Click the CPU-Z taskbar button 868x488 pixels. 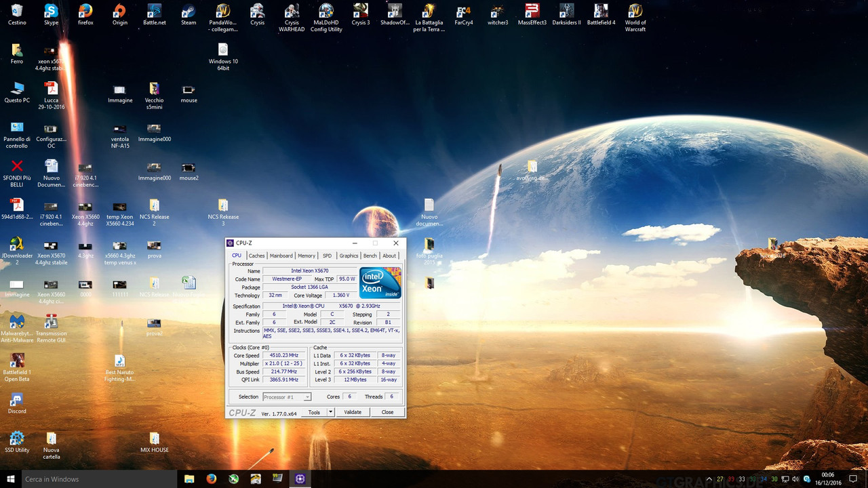click(300, 479)
